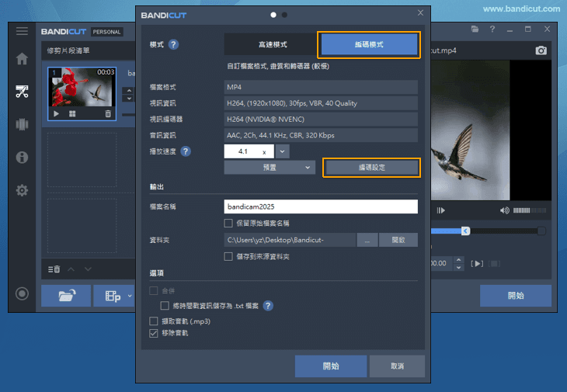The width and height of the screenshot is (567, 392).
Task: Adjust the volume level bar
Action: pyautogui.click(x=530, y=210)
